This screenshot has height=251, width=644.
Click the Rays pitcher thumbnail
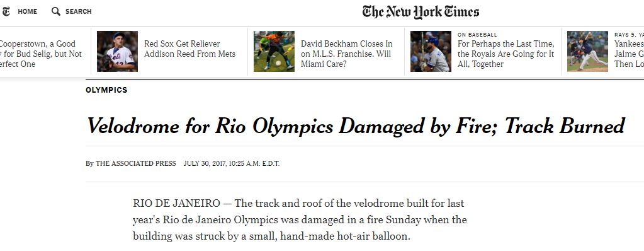(588, 52)
